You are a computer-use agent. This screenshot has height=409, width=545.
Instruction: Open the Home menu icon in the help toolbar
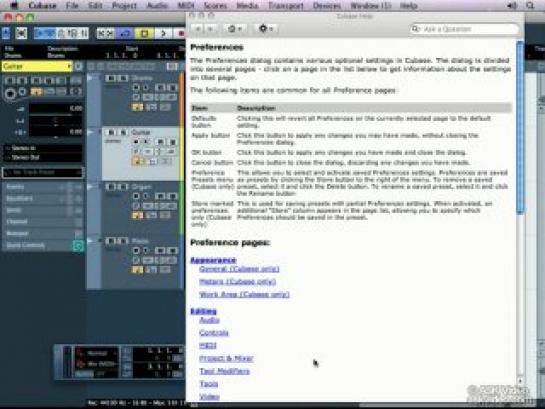[x=235, y=28]
